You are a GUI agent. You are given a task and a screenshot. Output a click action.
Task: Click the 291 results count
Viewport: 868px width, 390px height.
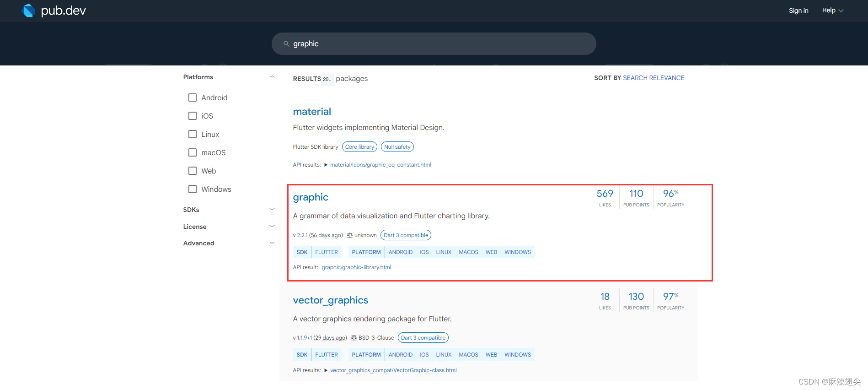(x=327, y=79)
